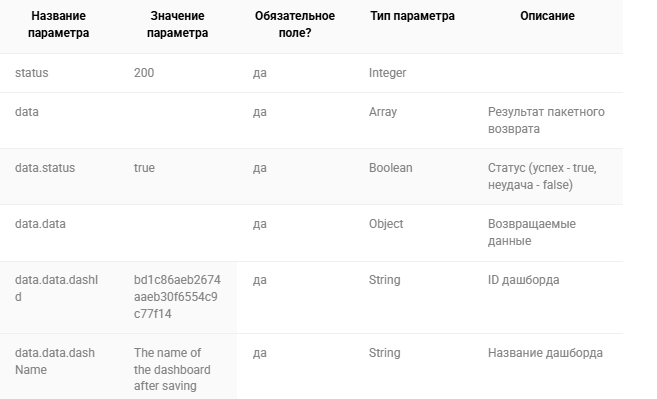
Task: Select the 'data.status' parameter cell
Action: tap(45, 168)
